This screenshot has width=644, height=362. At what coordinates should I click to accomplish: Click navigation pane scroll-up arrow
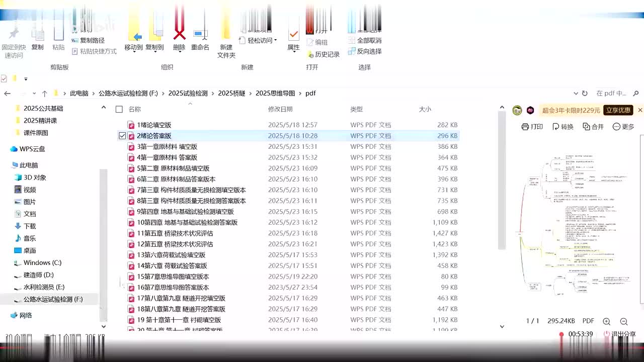tap(103, 108)
